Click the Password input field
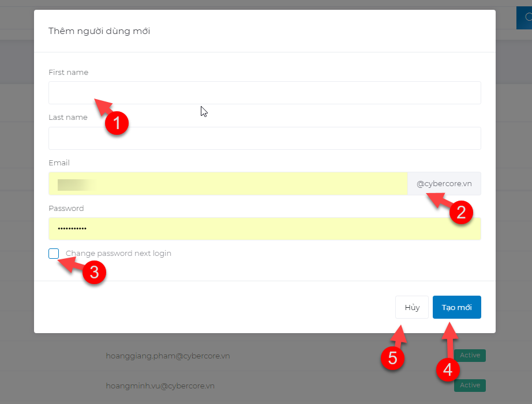 (x=265, y=229)
